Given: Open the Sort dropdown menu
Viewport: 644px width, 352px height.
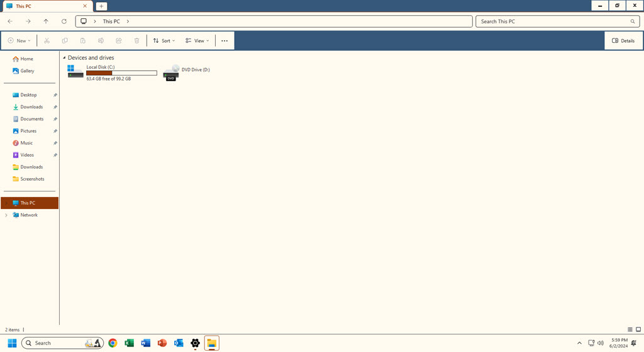Looking at the screenshot, I should [164, 41].
